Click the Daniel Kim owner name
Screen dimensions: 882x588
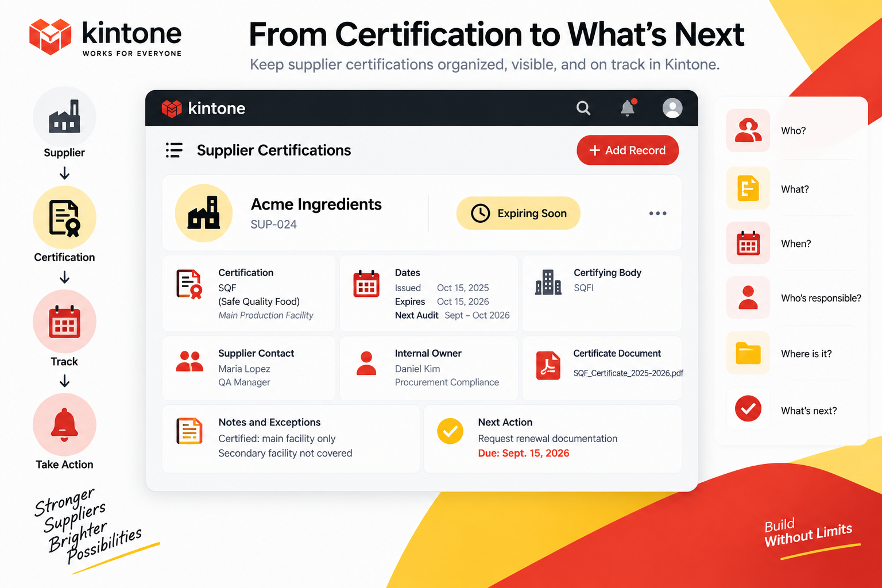click(x=417, y=369)
